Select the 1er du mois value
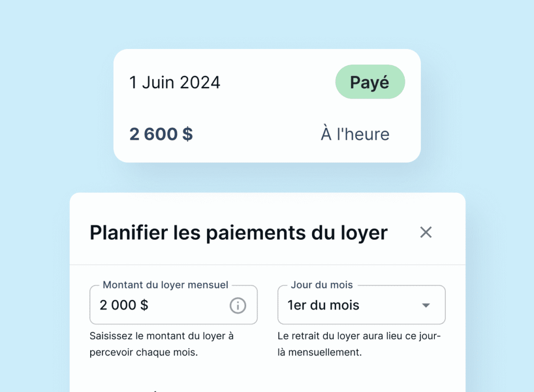534x392 pixels. pos(323,305)
